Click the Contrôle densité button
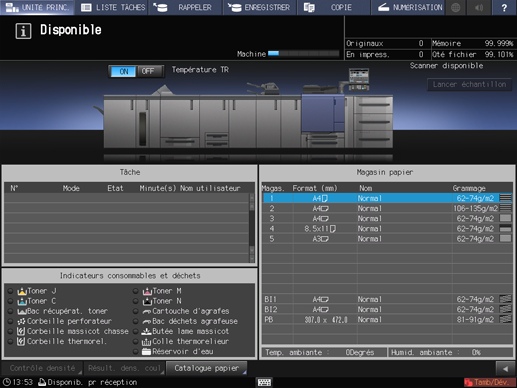The width and height of the screenshot is (517, 388). tap(42, 368)
